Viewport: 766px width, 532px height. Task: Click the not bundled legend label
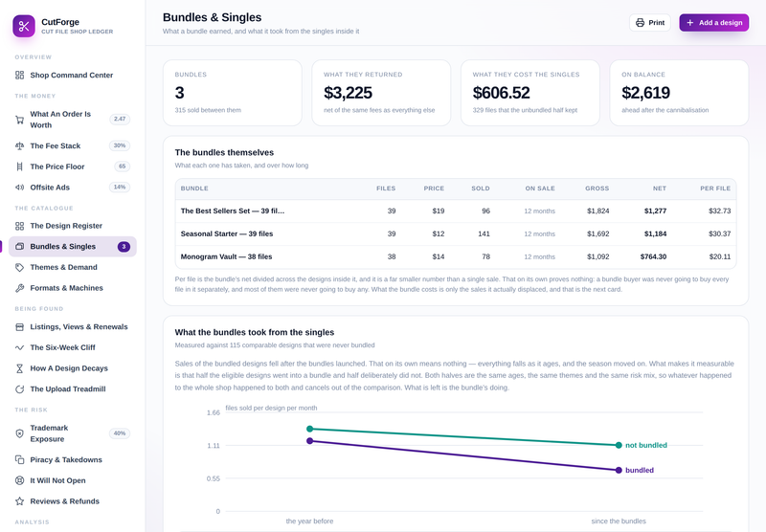pos(645,445)
